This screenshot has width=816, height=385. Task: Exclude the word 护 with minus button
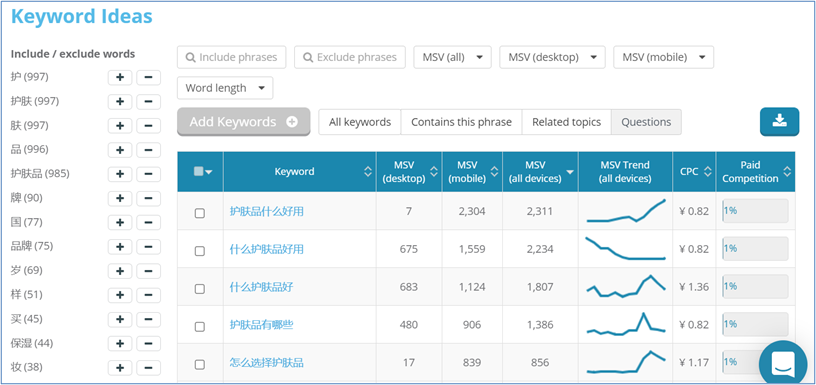click(x=148, y=78)
